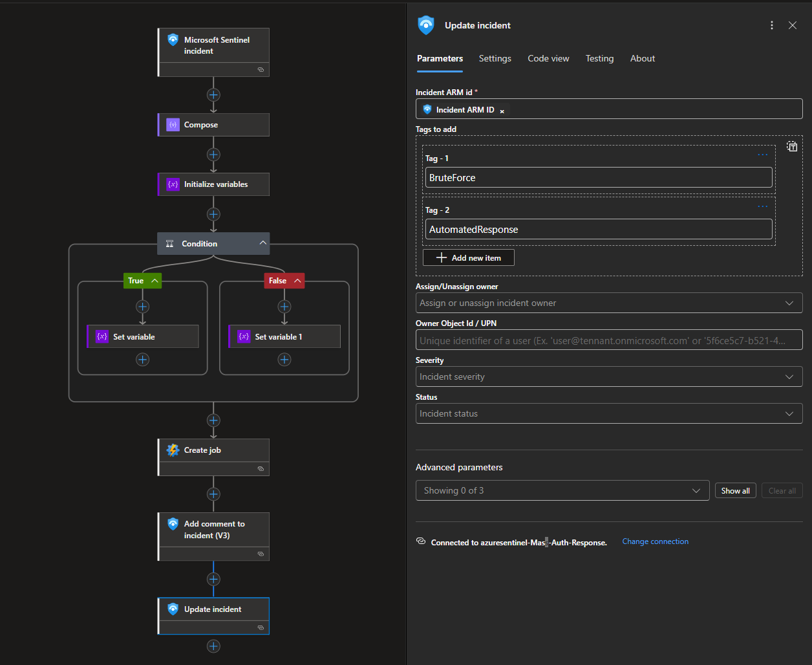This screenshot has height=665, width=812.
Task: Open the Update incident panel more options menu
Action: [772, 25]
